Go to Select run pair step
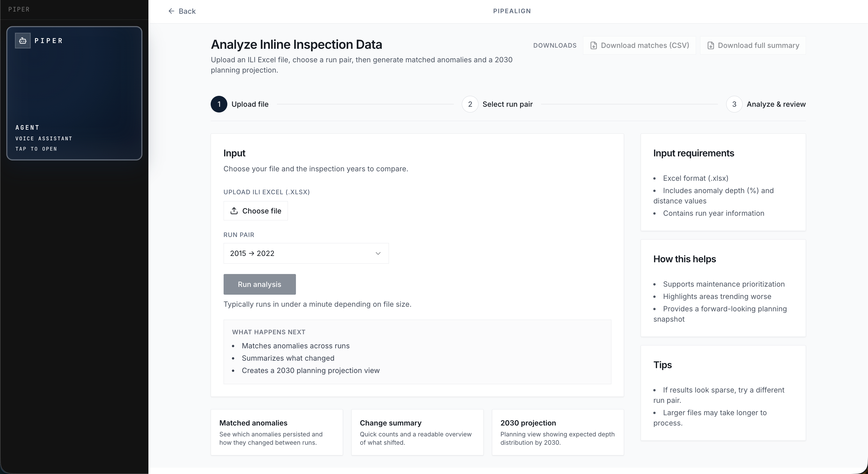 pos(507,104)
